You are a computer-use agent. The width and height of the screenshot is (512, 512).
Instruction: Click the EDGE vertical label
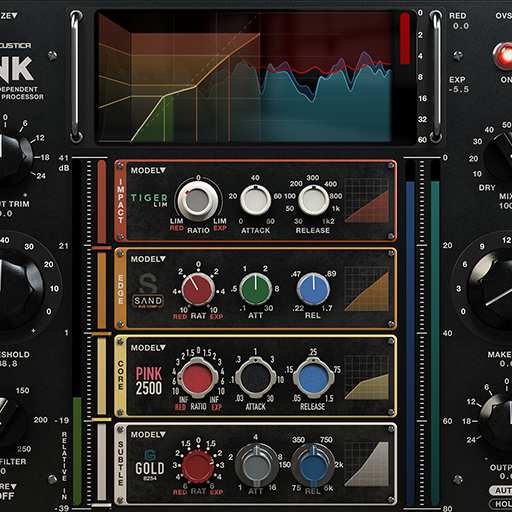[x=121, y=289]
